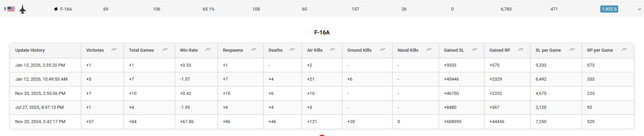Collapse the F-16A row with chevron
The height and width of the screenshot is (136, 644).
[639, 9]
